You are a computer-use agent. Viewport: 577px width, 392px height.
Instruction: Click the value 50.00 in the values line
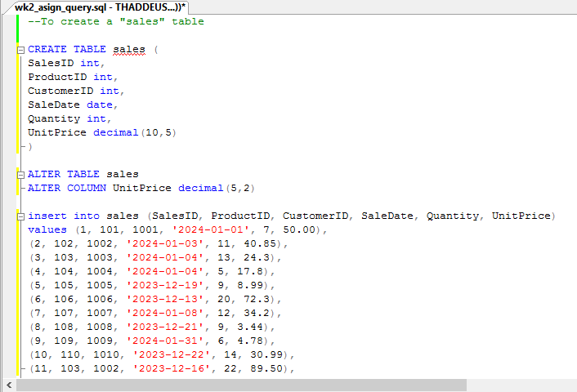[299, 229]
